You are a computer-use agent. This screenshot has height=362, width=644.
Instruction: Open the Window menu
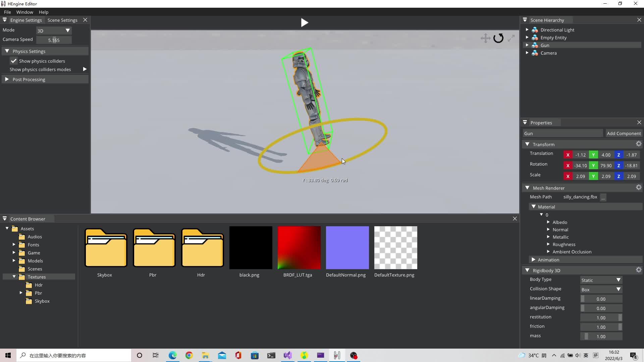(24, 12)
